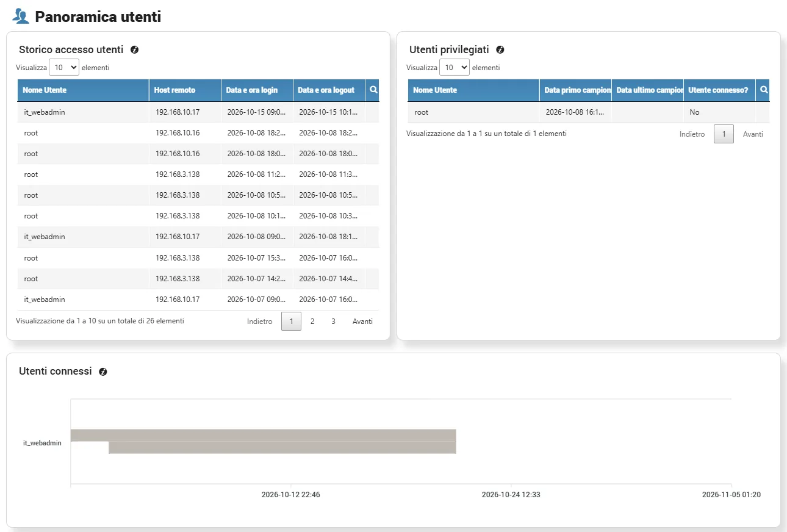Click Avanti in Utenti privilegiati pagination
Image resolution: width=787 pixels, height=532 pixels.
pyautogui.click(x=753, y=134)
